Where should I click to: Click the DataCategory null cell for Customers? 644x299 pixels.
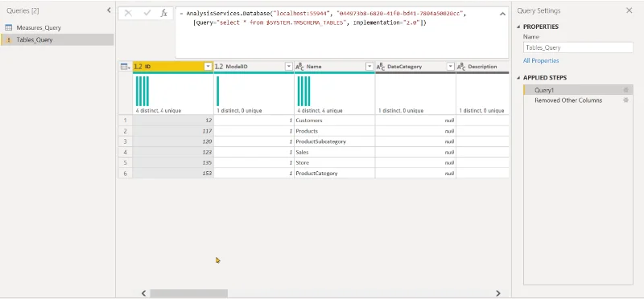pyautogui.click(x=415, y=121)
